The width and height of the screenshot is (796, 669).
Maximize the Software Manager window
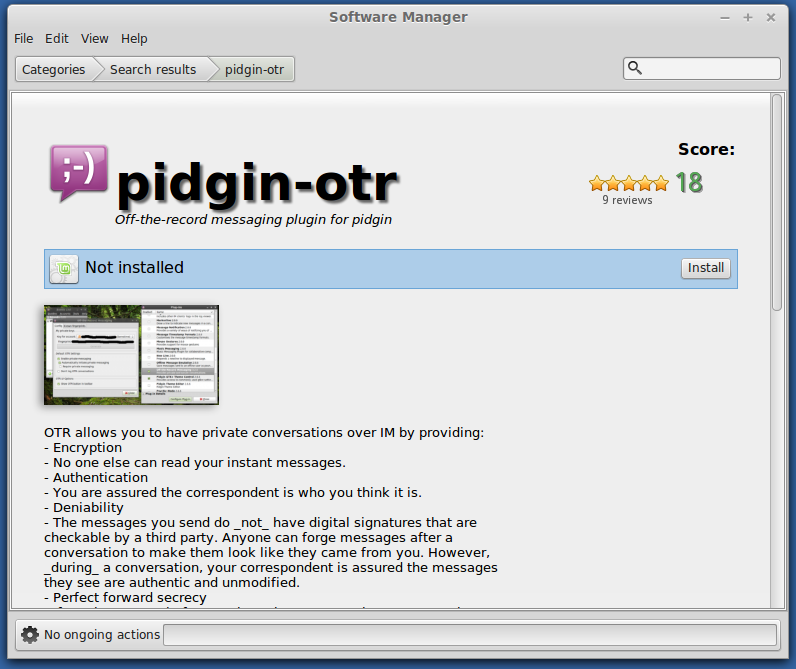pos(748,18)
